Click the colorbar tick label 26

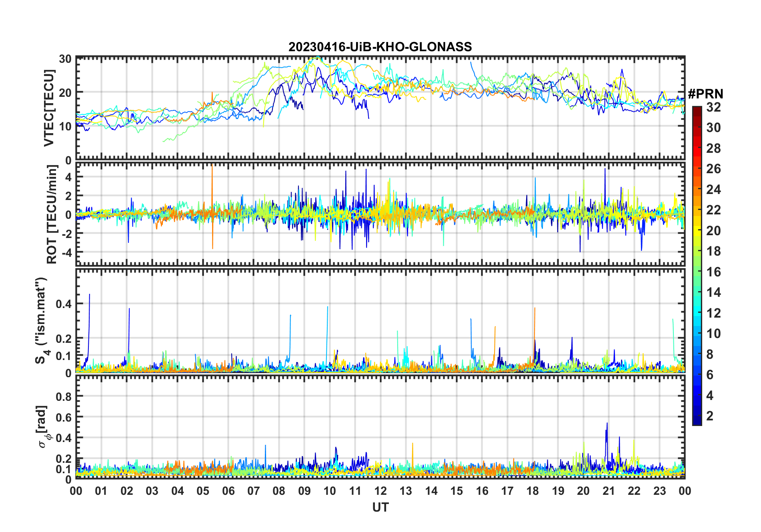tap(713, 169)
